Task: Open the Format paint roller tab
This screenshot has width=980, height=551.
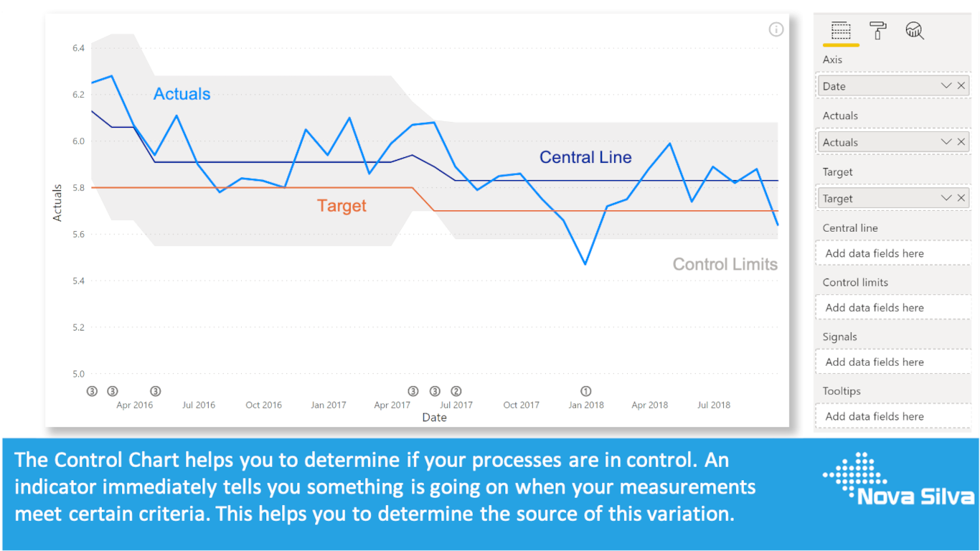Action: (877, 30)
